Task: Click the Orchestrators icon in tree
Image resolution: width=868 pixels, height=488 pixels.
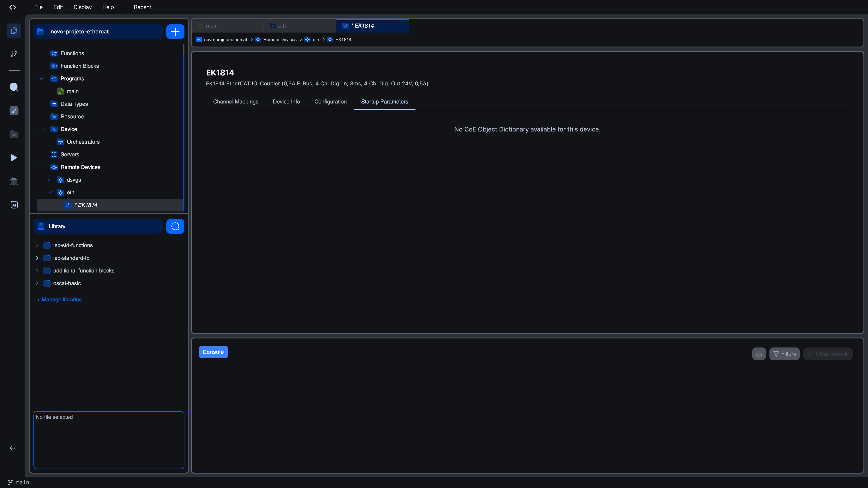Action: [60, 142]
